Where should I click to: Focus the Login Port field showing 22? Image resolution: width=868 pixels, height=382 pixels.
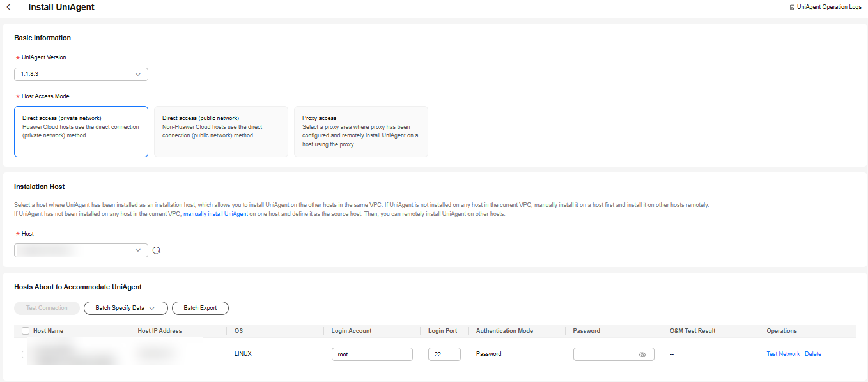click(444, 354)
